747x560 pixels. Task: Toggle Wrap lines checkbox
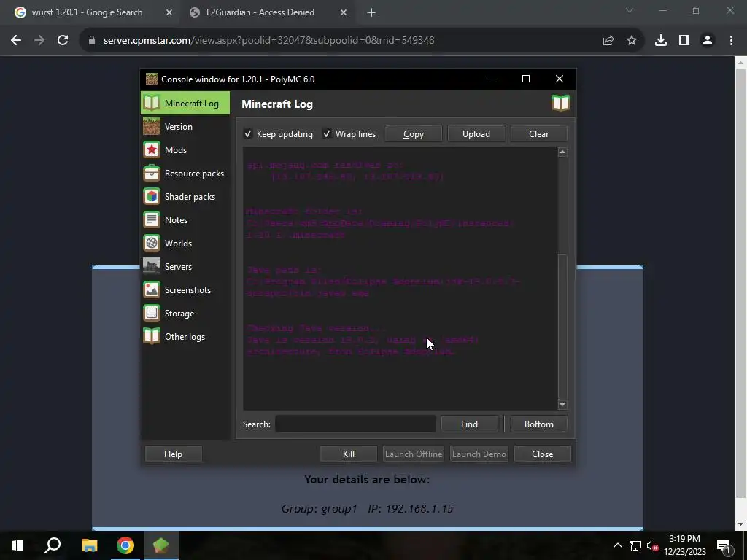pos(327,134)
